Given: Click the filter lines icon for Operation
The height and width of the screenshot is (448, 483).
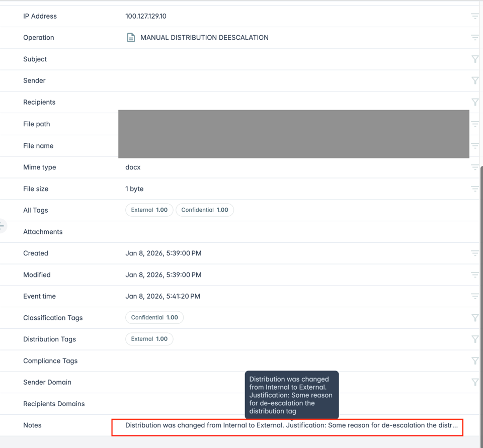Looking at the screenshot, I should [x=474, y=38].
